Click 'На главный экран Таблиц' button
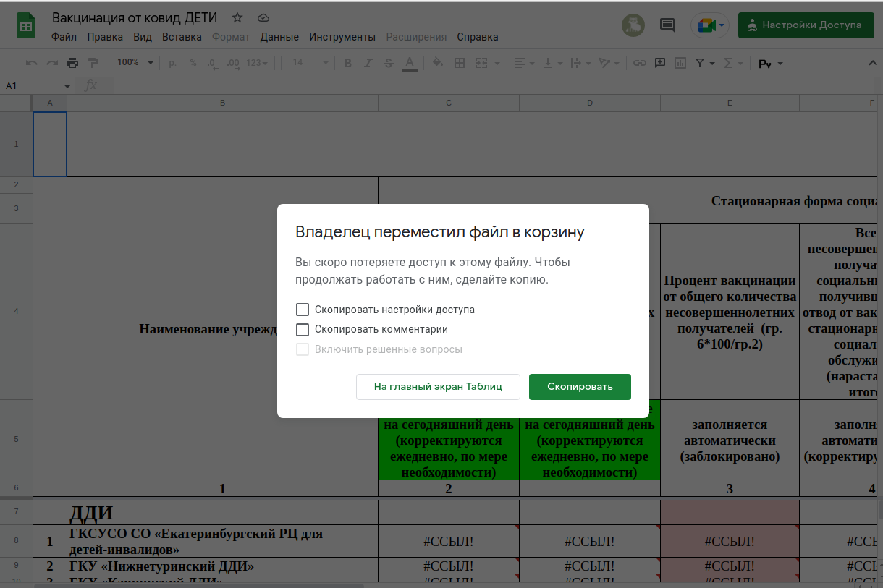Image resolution: width=883 pixels, height=588 pixels. (x=438, y=387)
